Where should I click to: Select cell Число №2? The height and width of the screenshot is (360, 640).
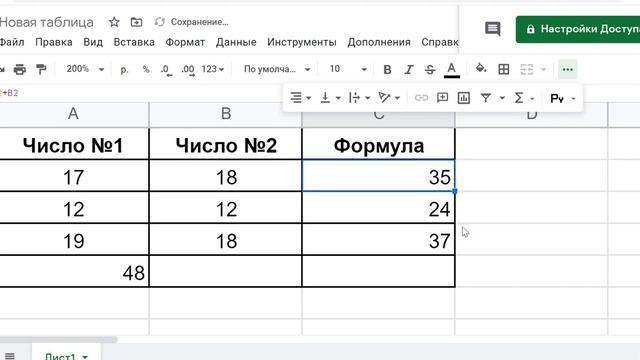(226, 145)
